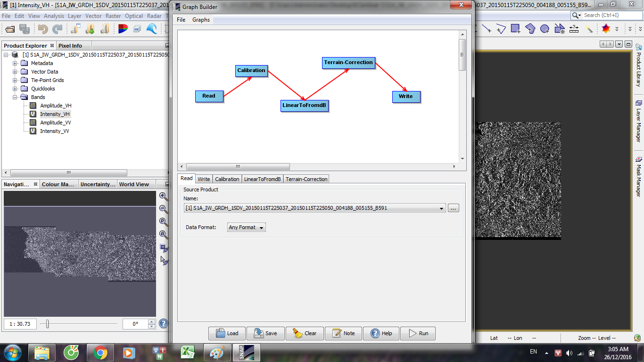
Task: Select the draw polyline tool
Action: (501, 29)
